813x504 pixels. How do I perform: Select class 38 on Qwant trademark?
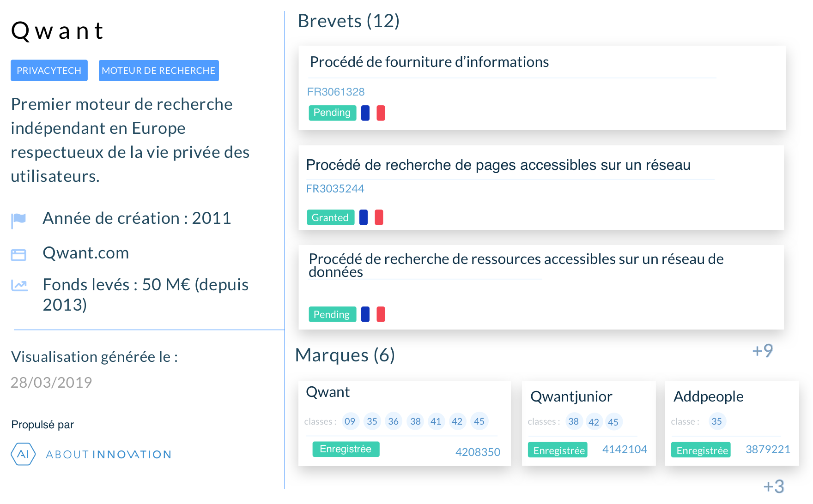pos(416,421)
